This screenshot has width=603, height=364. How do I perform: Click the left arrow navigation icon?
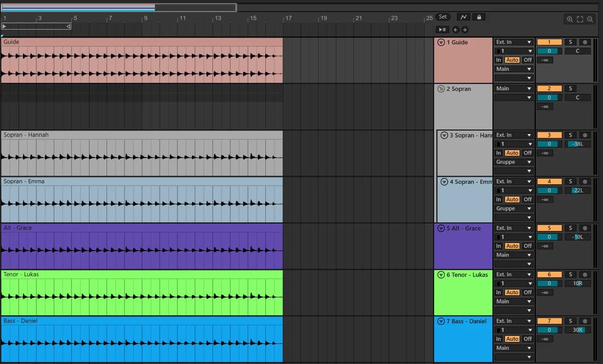pyautogui.click(x=455, y=30)
